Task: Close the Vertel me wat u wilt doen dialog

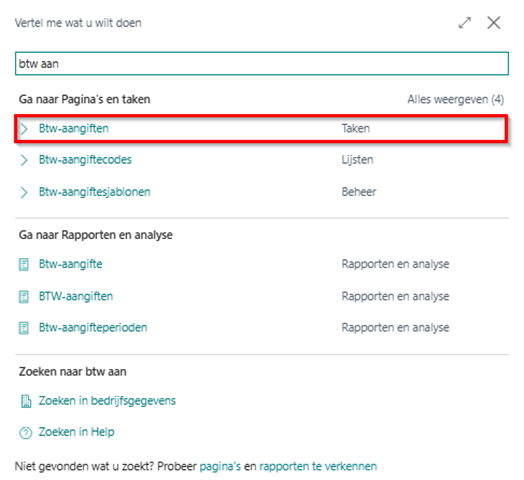Action: [494, 23]
